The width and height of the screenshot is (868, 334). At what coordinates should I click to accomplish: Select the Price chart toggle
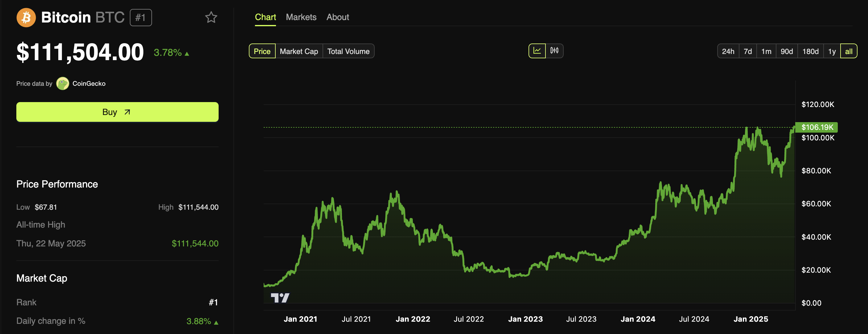point(262,51)
